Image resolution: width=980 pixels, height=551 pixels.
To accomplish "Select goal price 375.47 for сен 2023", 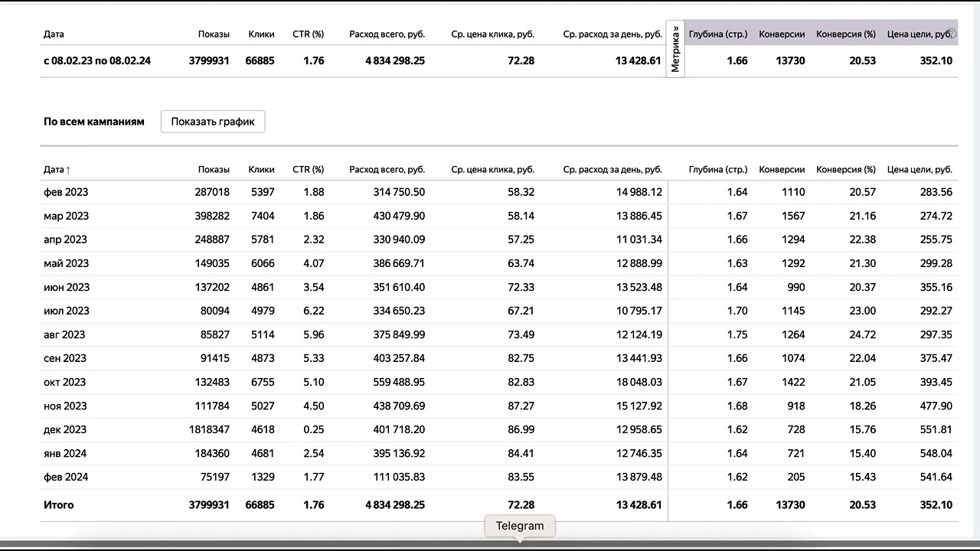I will click(936, 358).
